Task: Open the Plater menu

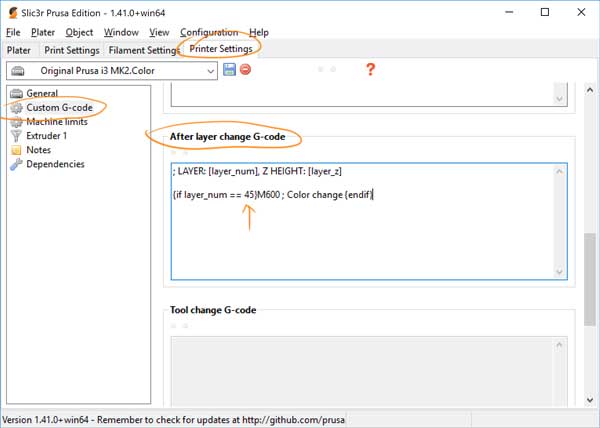Action: pyautogui.click(x=43, y=33)
